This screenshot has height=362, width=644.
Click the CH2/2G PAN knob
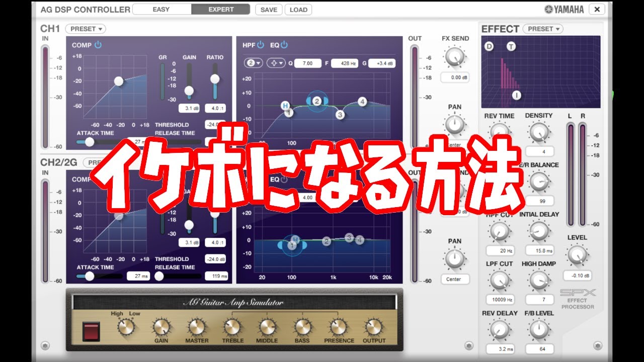click(455, 258)
